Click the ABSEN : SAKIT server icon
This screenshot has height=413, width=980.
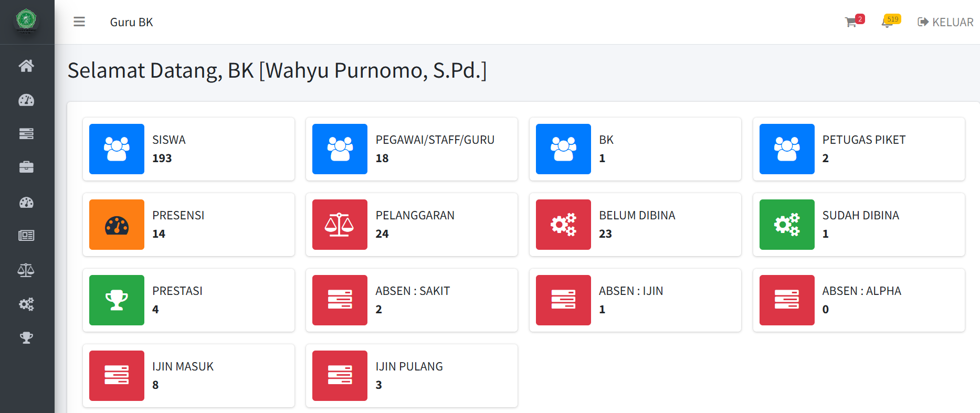tap(340, 300)
